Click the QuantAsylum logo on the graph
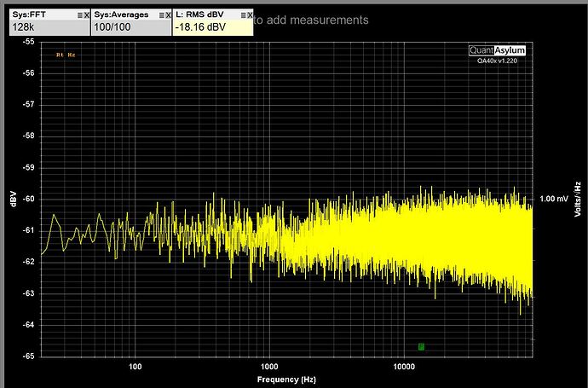 click(499, 50)
